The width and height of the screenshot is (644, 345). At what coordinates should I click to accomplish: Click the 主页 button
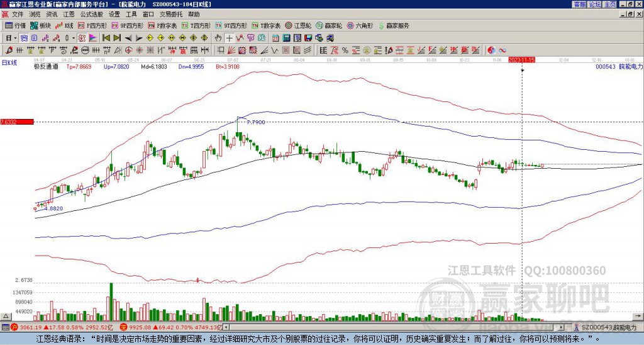(x=610, y=4)
